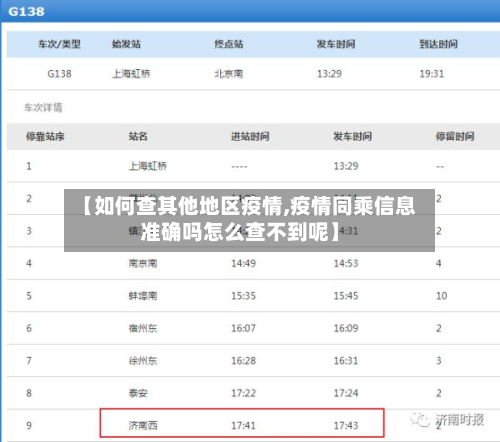Click the 始发站 column header
Screen dimensions: 500x442
coord(126,44)
